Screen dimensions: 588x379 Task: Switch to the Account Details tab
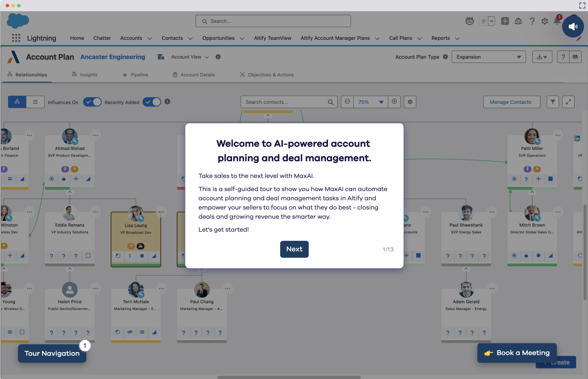(x=194, y=75)
